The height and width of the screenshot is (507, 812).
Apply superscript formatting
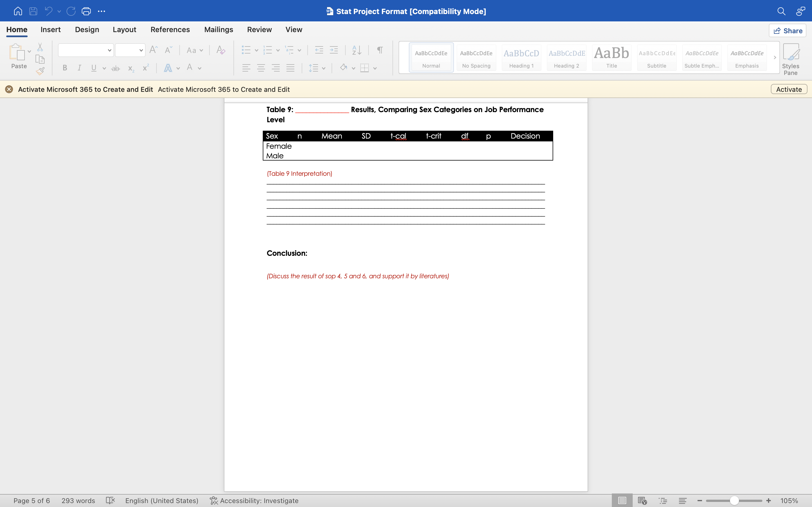(145, 68)
